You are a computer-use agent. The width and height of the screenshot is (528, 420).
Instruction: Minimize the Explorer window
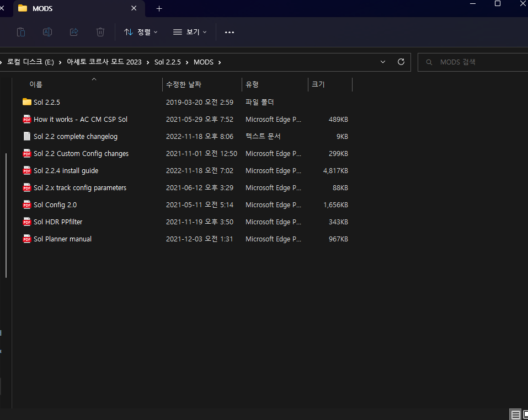coord(473,3)
